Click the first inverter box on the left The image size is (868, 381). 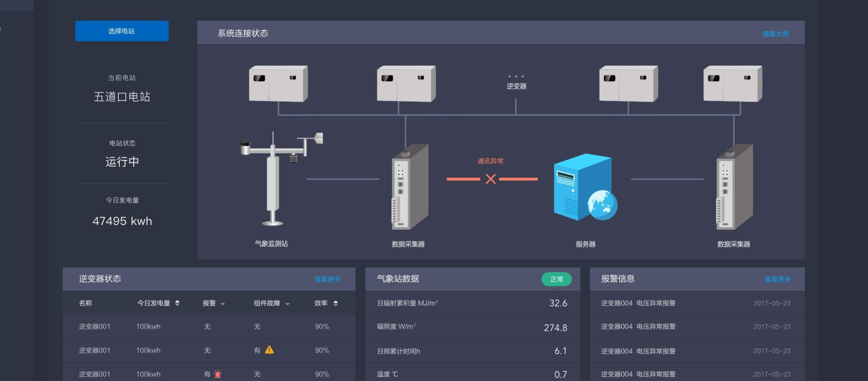tap(278, 83)
